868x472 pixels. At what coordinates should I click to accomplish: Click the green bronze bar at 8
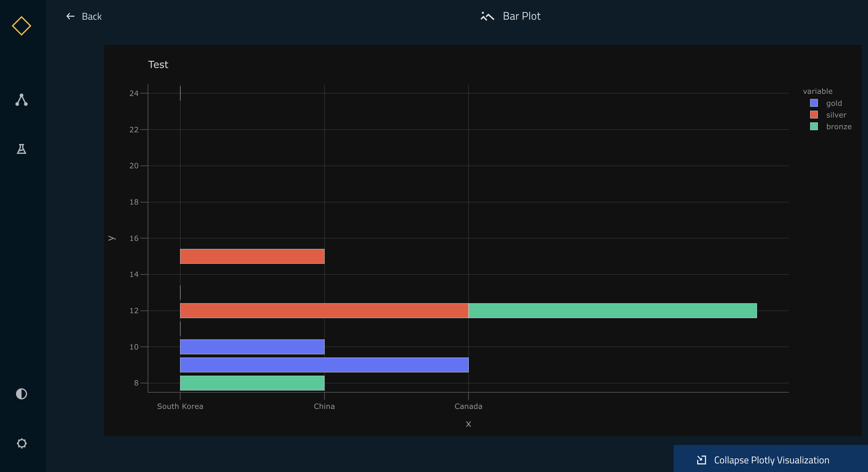(252, 383)
